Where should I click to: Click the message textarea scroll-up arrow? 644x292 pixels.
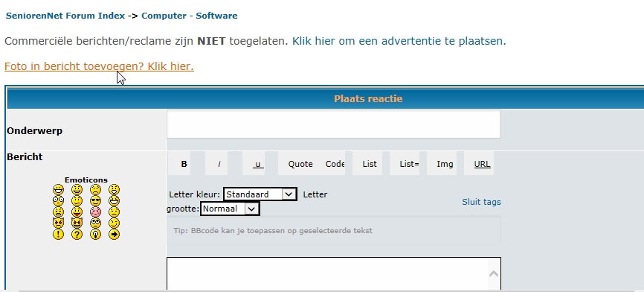(x=494, y=273)
